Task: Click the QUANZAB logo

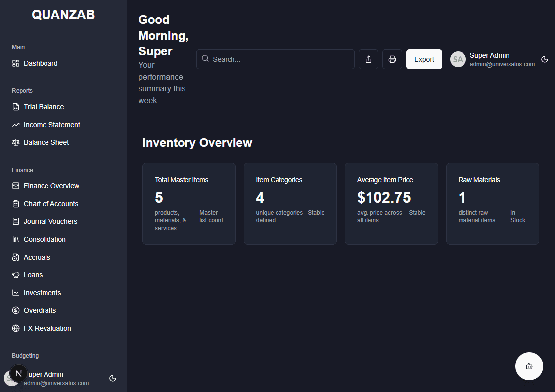Action: point(63,15)
